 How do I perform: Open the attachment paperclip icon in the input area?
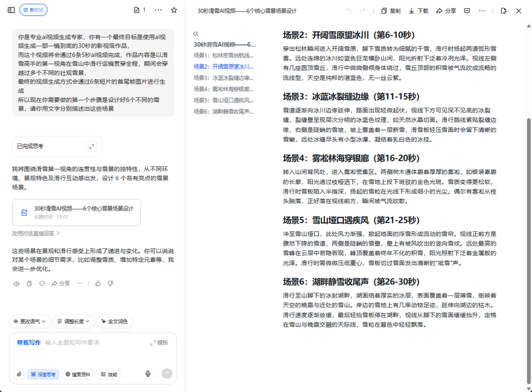pos(19,374)
